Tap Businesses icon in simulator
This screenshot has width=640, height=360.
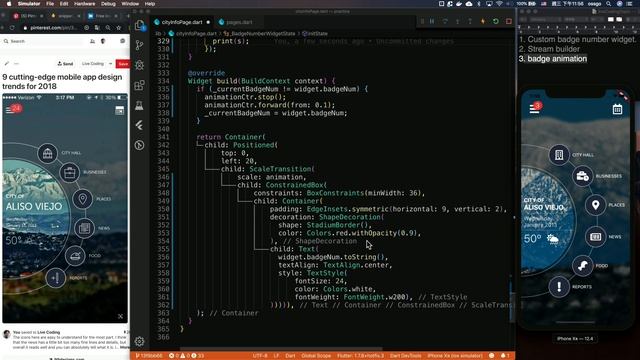point(582,176)
